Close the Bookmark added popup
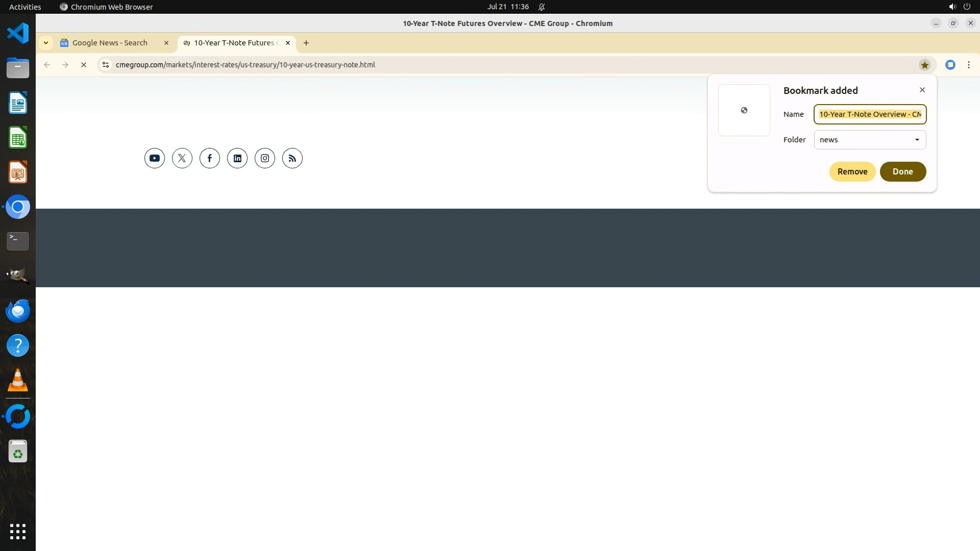 coord(922,90)
